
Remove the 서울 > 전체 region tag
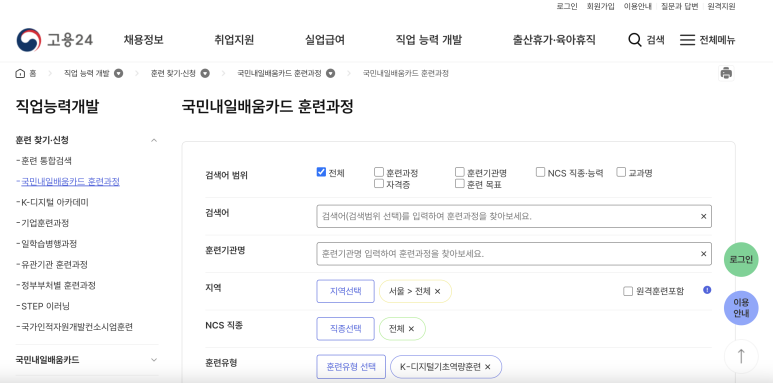click(x=437, y=291)
